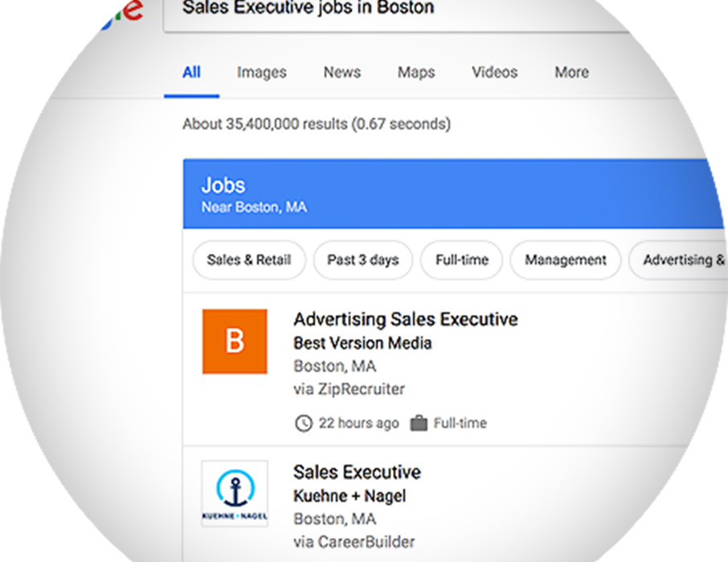Go to the Maps tab
Viewport: 728px width, 562px height.
[416, 72]
